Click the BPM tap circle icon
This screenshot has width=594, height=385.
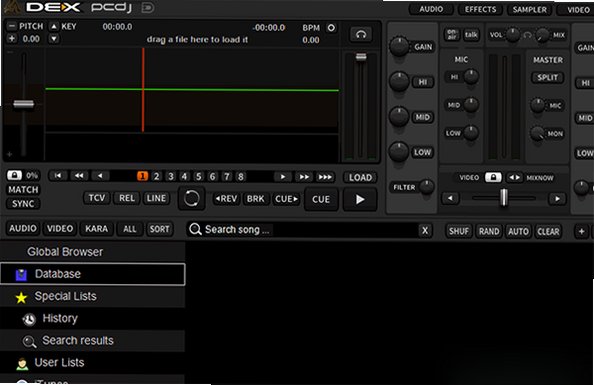point(331,28)
